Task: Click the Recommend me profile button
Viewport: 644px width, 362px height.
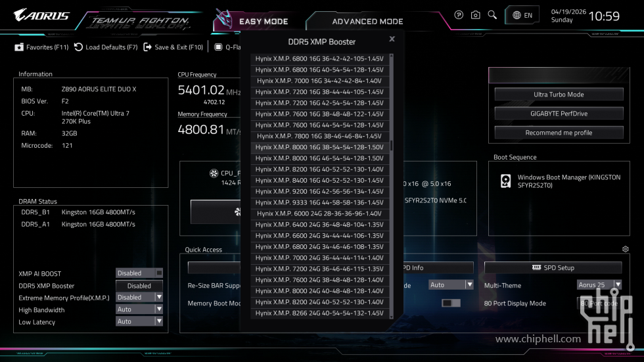Action: coord(559,133)
